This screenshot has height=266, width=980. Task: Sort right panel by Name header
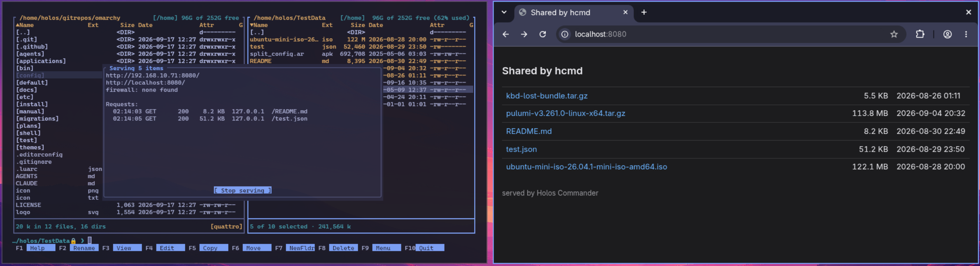coord(259,25)
